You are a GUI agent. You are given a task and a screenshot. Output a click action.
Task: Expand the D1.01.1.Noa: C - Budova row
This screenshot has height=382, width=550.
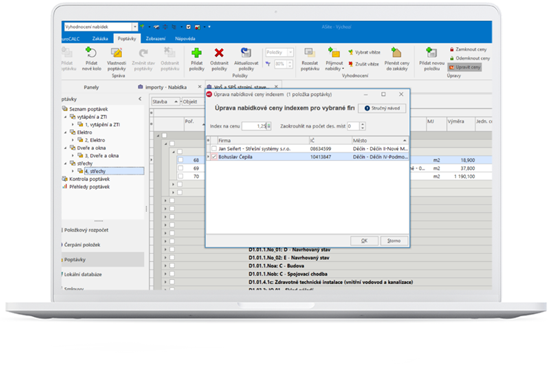[165, 266]
